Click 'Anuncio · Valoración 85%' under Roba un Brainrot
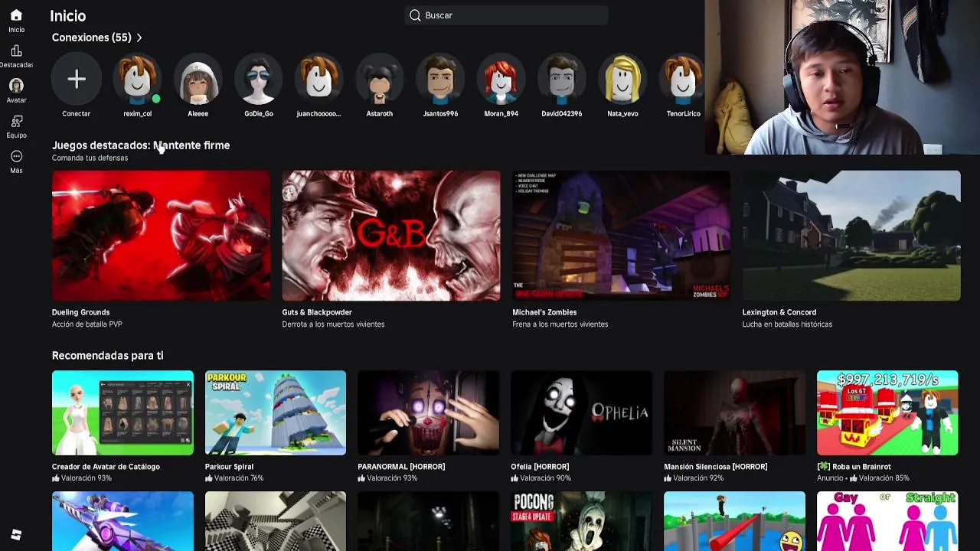Screen dimensions: 980x551 [863, 478]
